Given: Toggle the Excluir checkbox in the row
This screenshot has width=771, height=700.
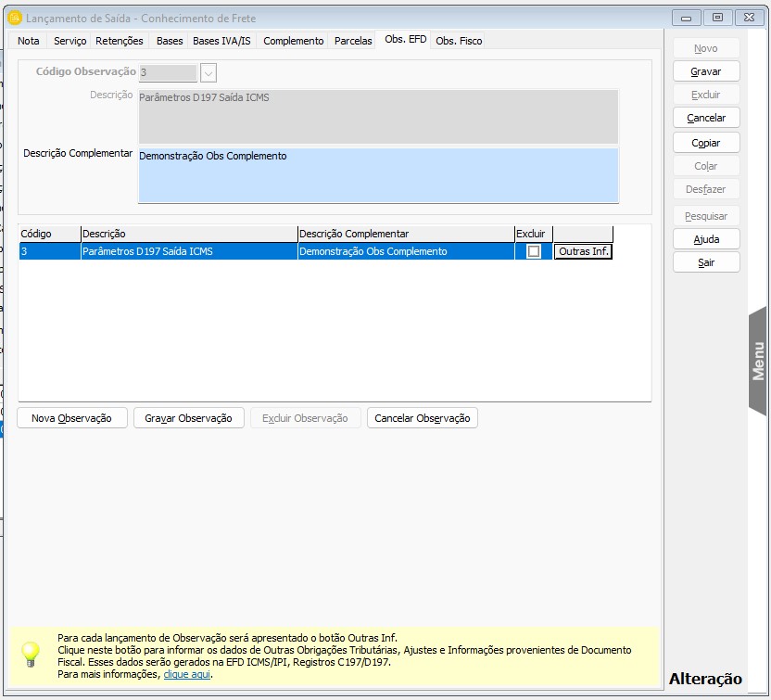Looking at the screenshot, I should (534, 251).
